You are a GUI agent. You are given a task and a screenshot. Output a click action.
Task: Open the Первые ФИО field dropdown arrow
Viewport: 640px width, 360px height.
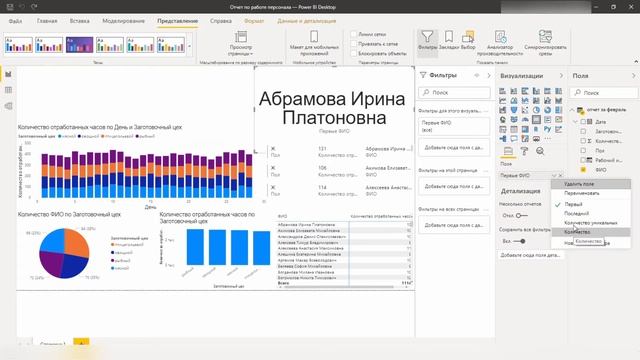(x=554, y=176)
